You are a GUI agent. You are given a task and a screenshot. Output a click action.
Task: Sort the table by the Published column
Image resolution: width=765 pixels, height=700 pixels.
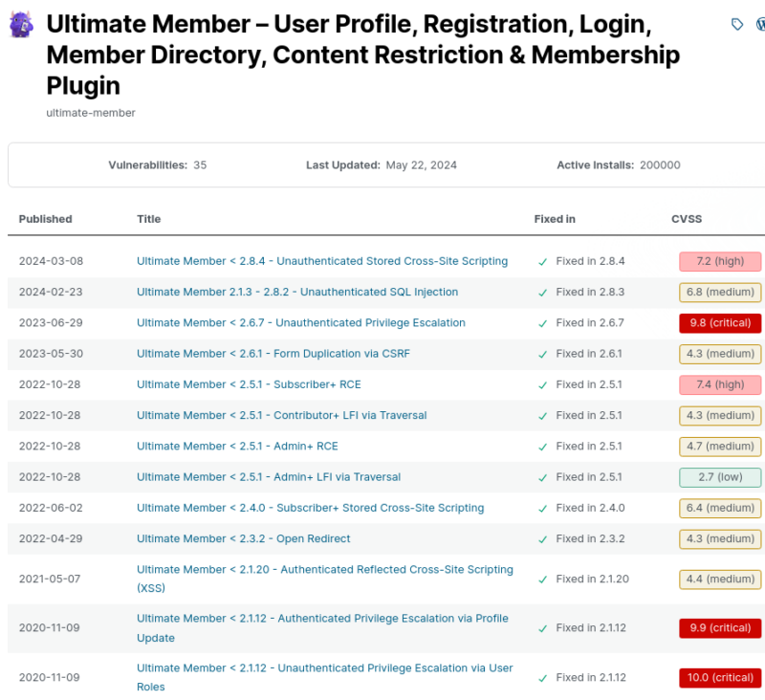click(x=46, y=218)
